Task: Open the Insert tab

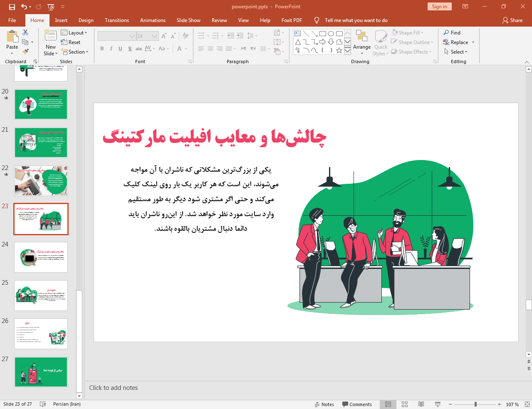Action: [61, 20]
